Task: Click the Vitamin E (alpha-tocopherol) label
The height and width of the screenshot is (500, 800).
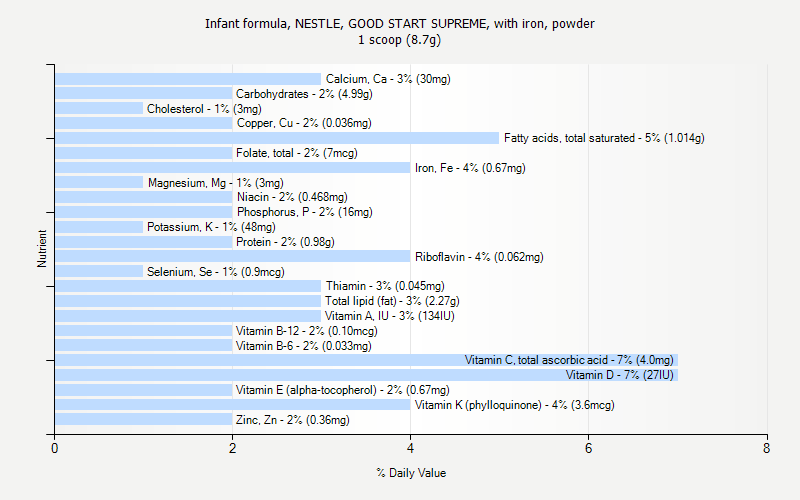Action: 342,390
